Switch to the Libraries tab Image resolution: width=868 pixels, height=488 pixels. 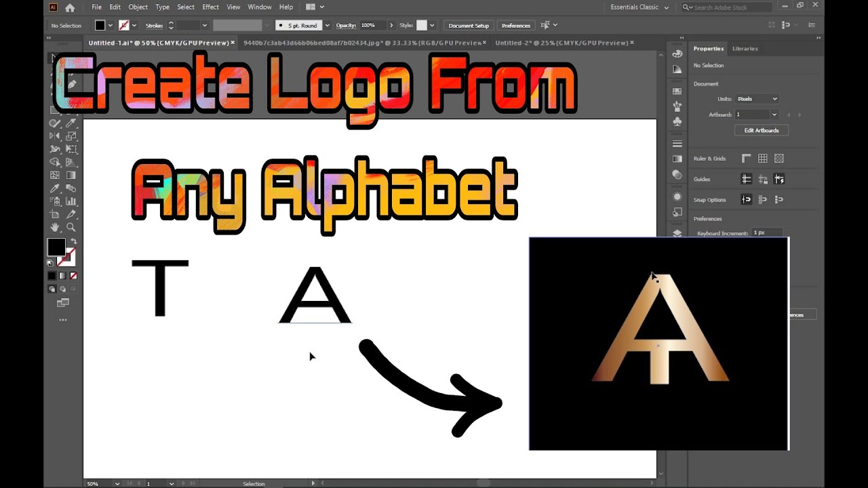click(x=745, y=49)
